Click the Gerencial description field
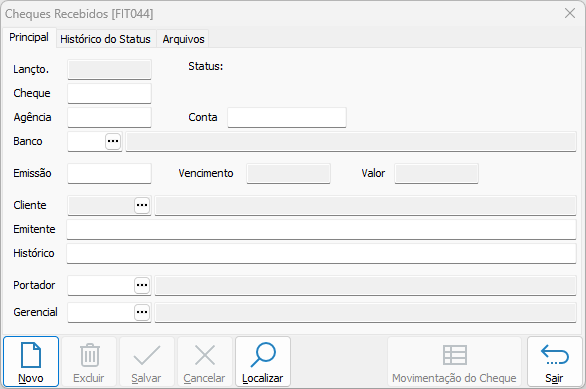The width and height of the screenshot is (586, 389). pyautogui.click(x=366, y=312)
